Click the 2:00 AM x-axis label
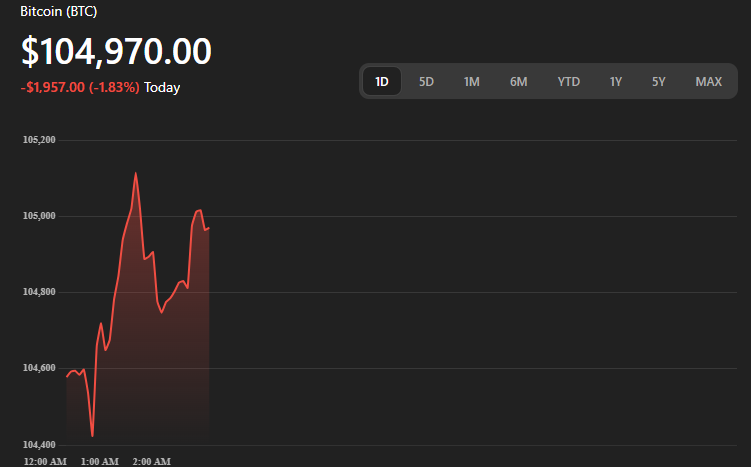The height and width of the screenshot is (467, 751). coord(151,461)
